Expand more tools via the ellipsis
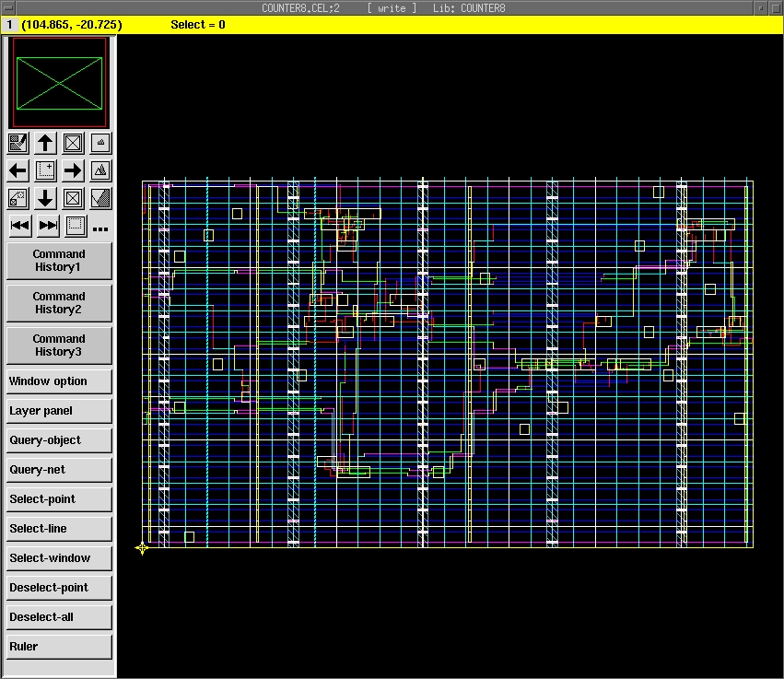 coord(100,228)
